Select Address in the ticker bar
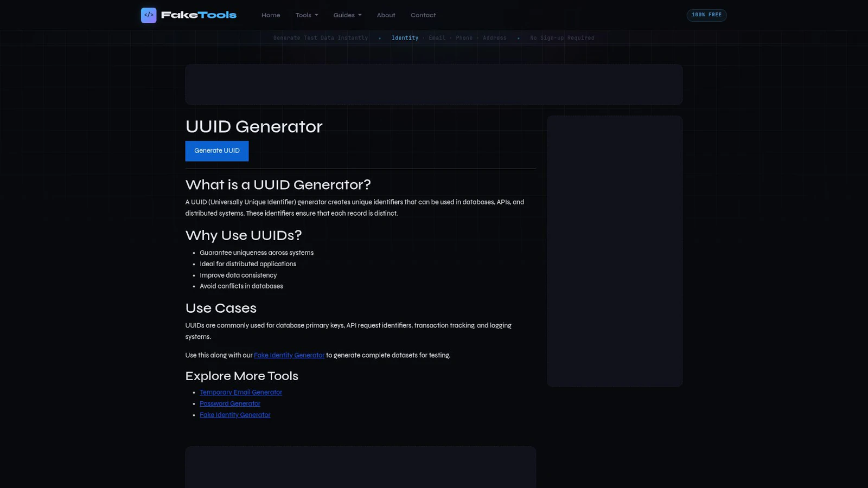 pos(495,38)
